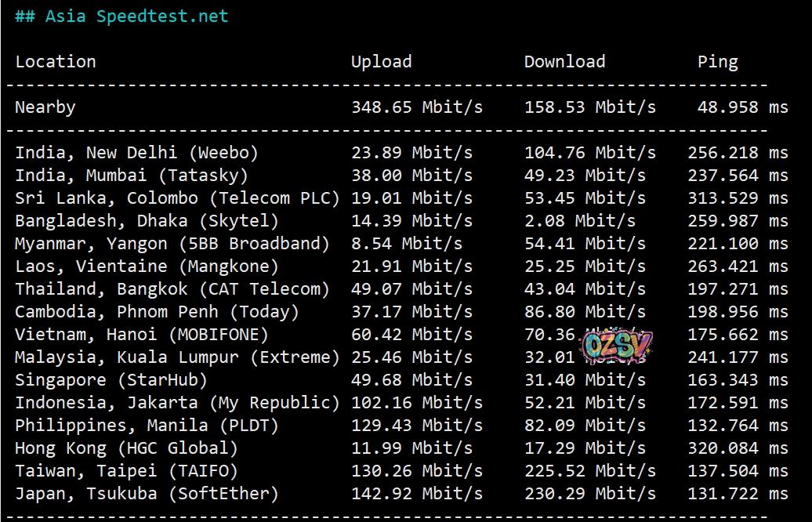Click the Upload column header
812x522 pixels.
tap(381, 62)
